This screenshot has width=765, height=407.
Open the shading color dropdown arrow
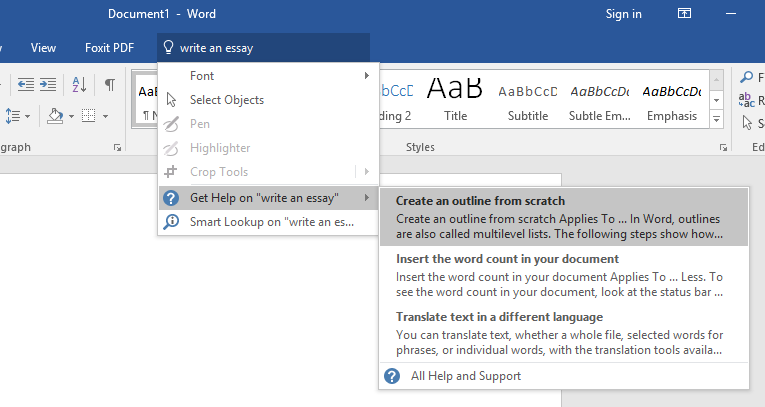[x=71, y=117]
